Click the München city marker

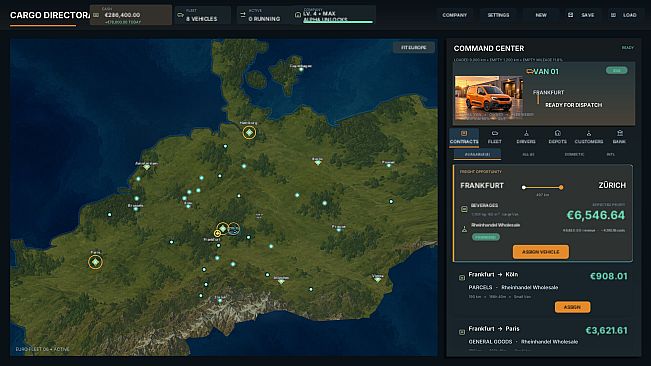coord(281,281)
